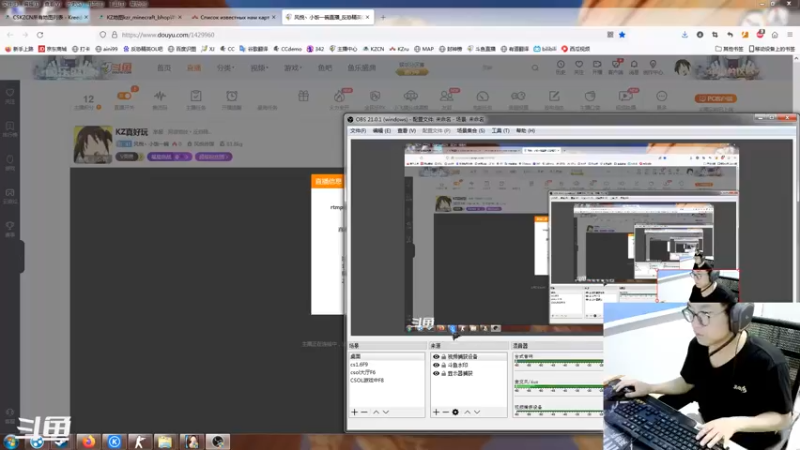Toggle the lock on the 视频捕获设备 source

(x=443, y=357)
